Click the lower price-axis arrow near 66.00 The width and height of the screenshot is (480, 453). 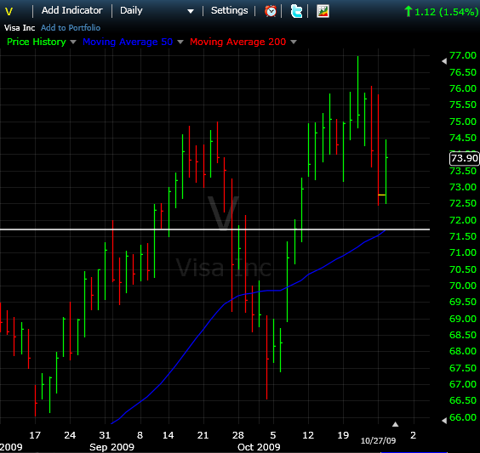tap(444, 421)
